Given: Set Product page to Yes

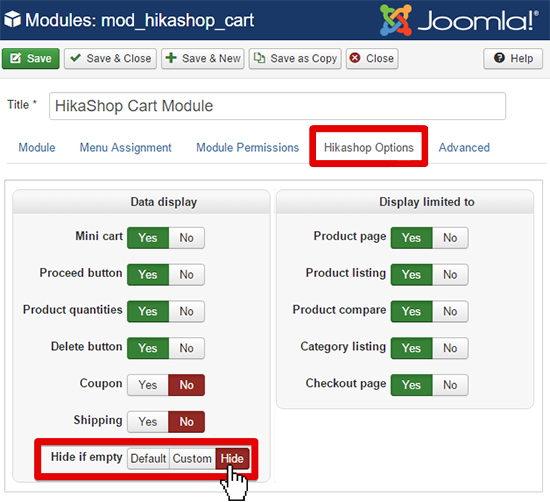Looking at the screenshot, I should click(x=412, y=238).
